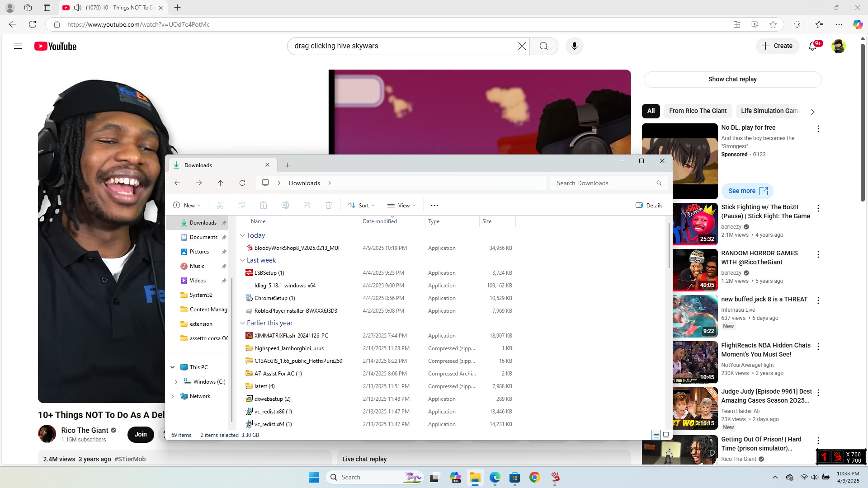The image size is (868, 488).
Task: Toggle the Details pane button
Action: [649, 206]
